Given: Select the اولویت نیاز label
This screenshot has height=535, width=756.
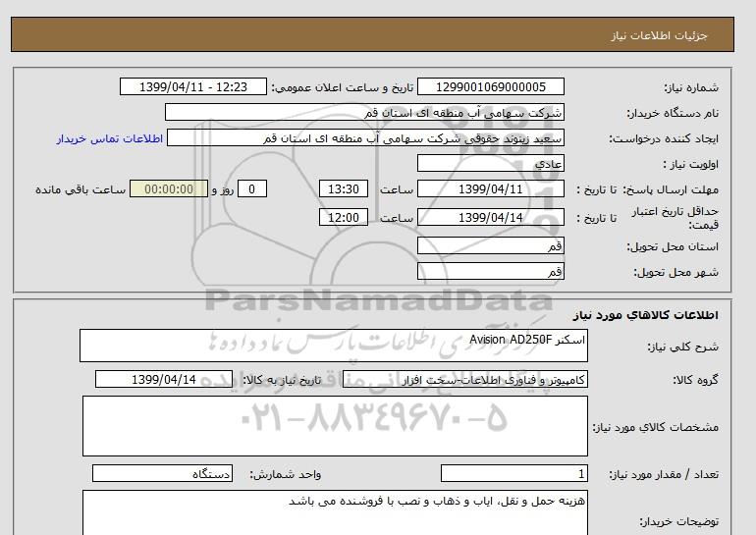Looking at the screenshot, I should 691,164.
